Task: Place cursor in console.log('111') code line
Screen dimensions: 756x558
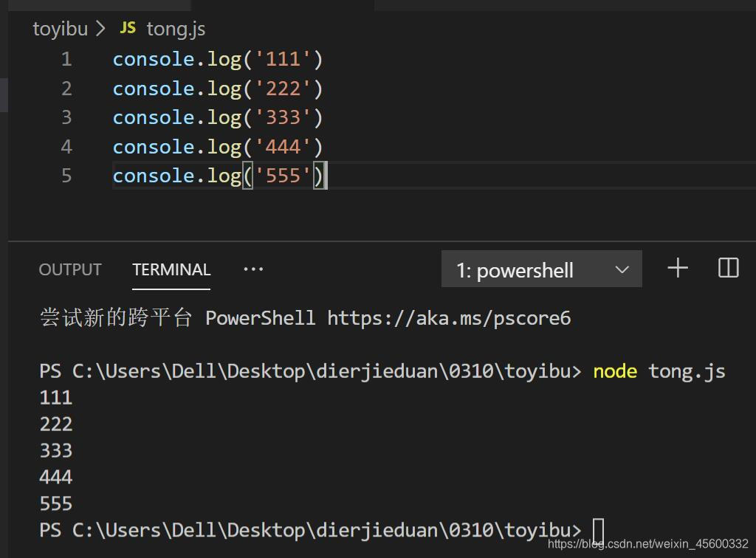Action: point(218,60)
